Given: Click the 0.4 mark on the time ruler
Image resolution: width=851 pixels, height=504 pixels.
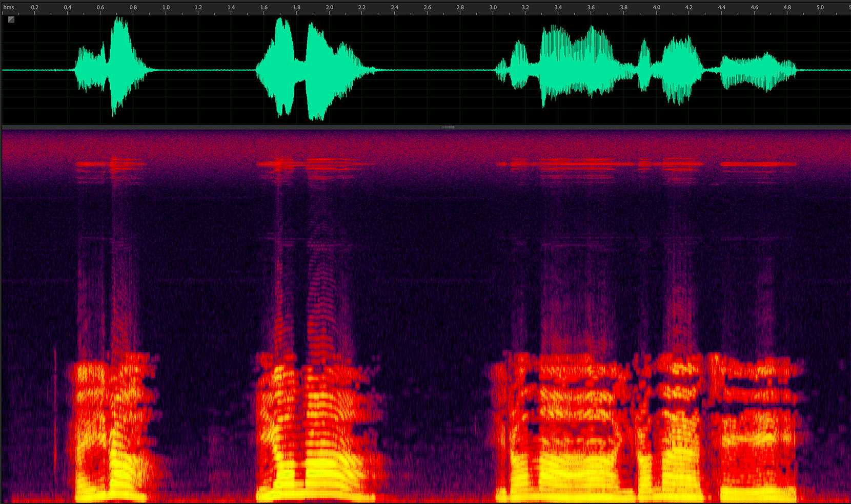Looking at the screenshot, I should tap(68, 8).
